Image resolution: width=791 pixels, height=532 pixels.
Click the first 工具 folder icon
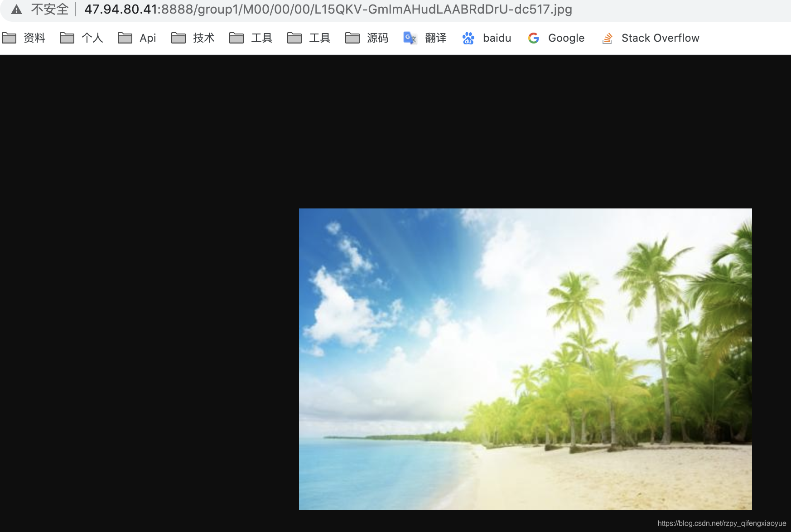click(236, 38)
